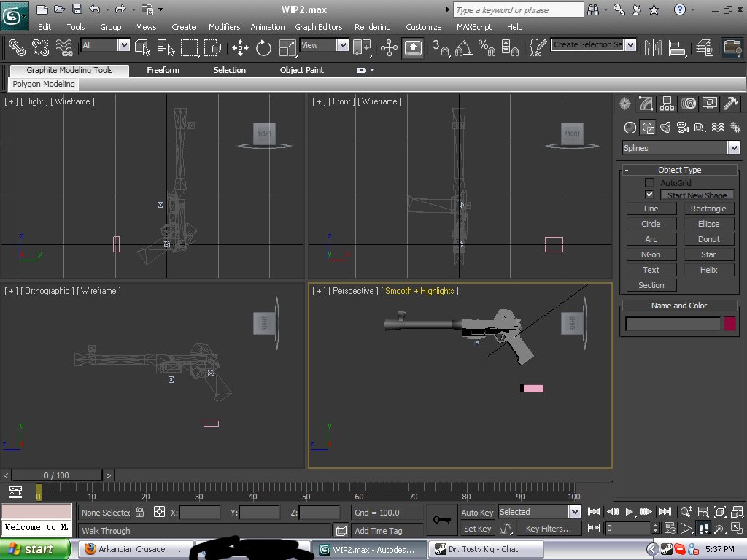Switch to the Utilities hammer panel

point(730,104)
